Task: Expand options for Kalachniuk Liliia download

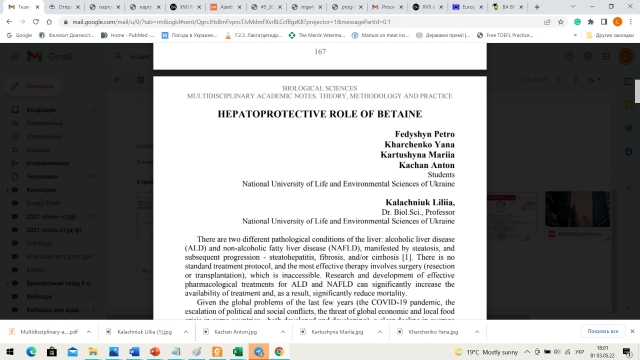Action: point(186,332)
